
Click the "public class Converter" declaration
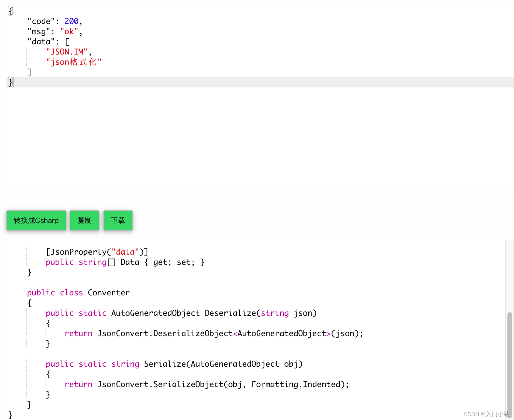click(x=78, y=293)
